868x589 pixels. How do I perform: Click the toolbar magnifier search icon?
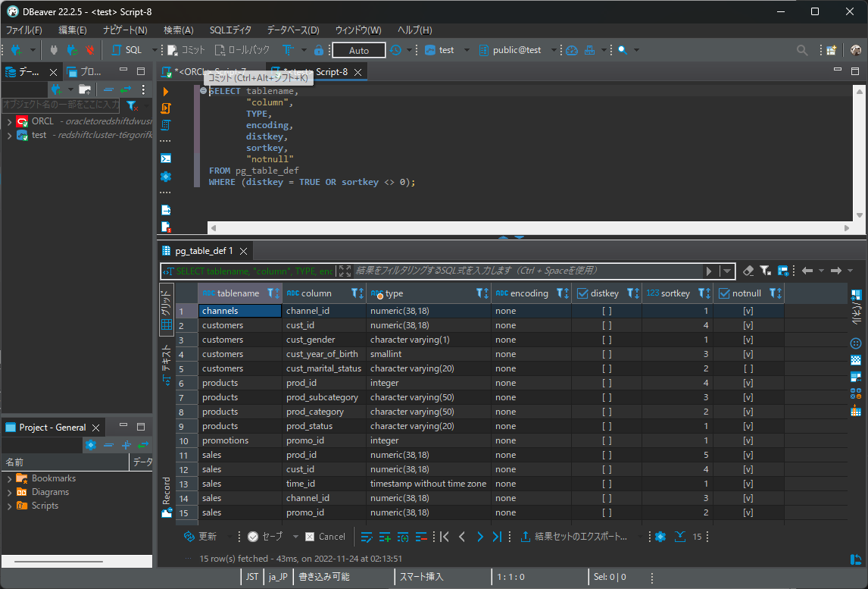click(x=623, y=50)
